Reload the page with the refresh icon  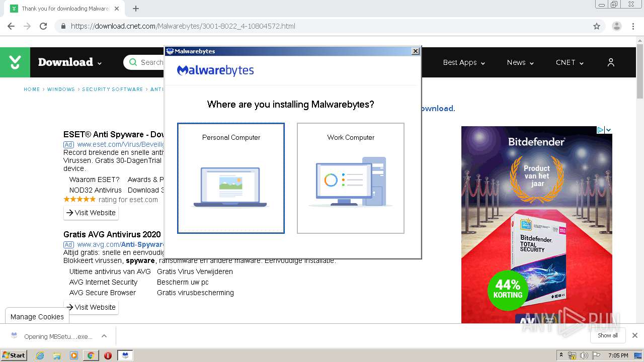point(43,26)
